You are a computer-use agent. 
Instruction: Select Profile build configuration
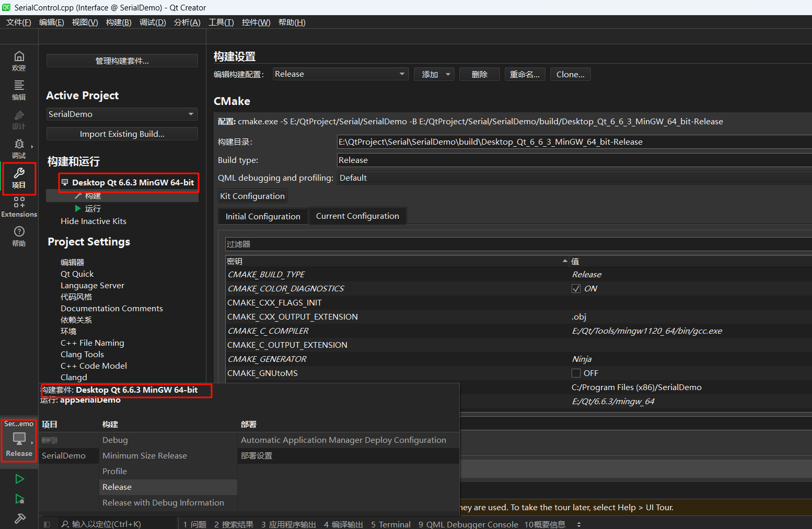(x=168, y=472)
